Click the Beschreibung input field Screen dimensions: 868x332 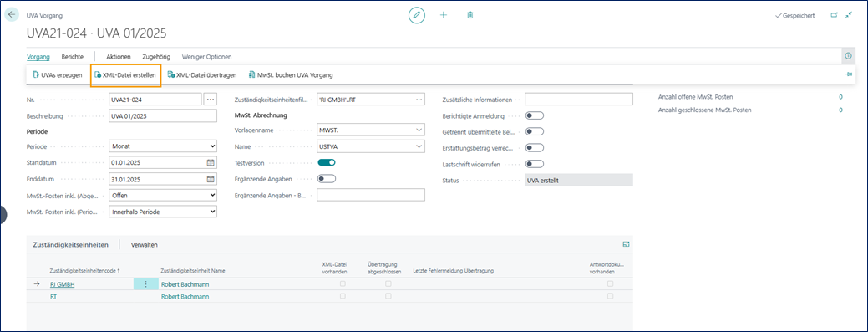(163, 115)
